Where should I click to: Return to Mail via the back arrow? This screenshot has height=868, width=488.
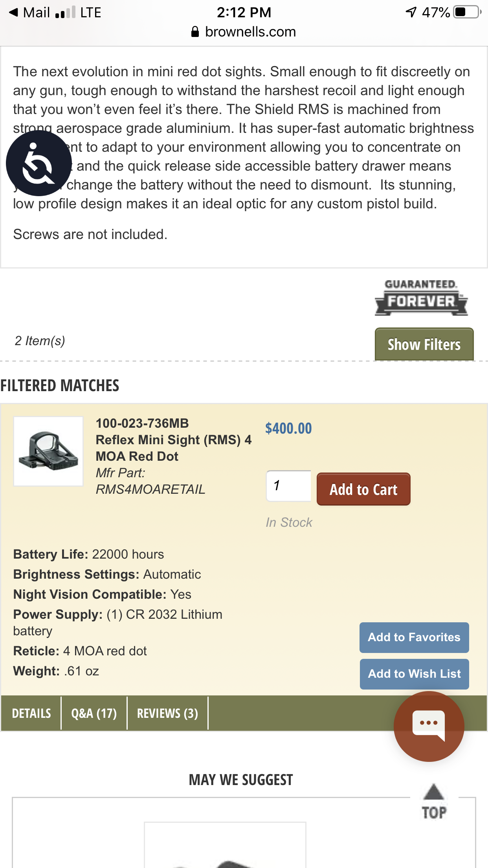coord(14,12)
